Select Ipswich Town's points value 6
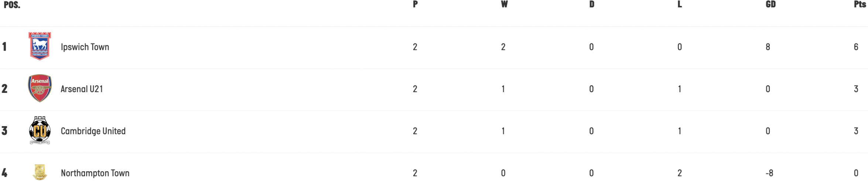This screenshot has height=185, width=868. tap(856, 47)
